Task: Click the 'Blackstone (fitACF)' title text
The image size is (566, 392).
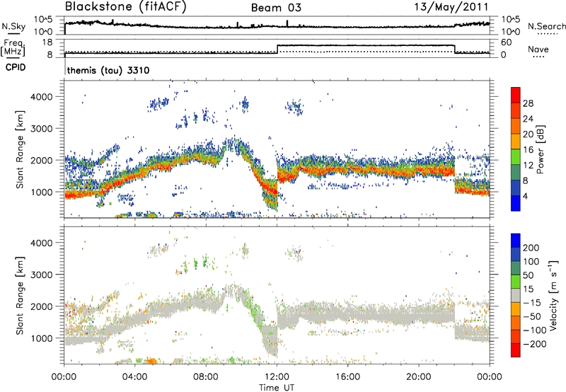Action: pyautogui.click(x=126, y=7)
